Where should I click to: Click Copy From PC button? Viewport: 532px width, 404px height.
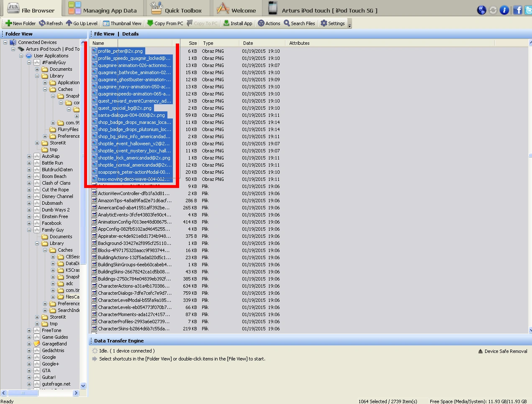[x=165, y=23]
